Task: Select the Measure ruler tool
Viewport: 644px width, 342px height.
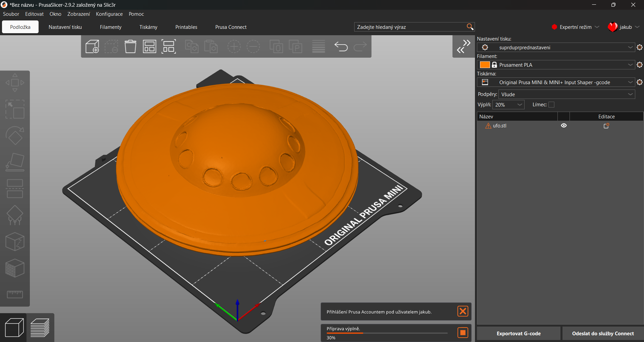Action: coord(15,294)
